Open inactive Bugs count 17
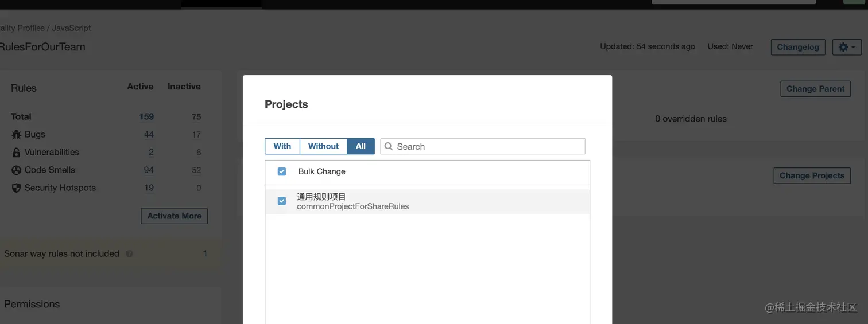This screenshot has width=868, height=324. click(196, 135)
